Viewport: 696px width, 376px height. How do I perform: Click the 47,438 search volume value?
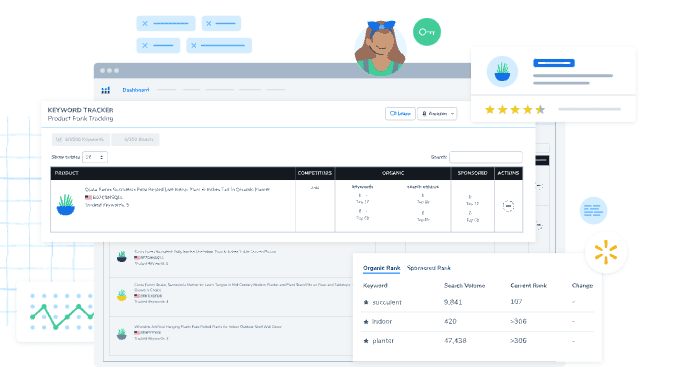[x=455, y=341]
